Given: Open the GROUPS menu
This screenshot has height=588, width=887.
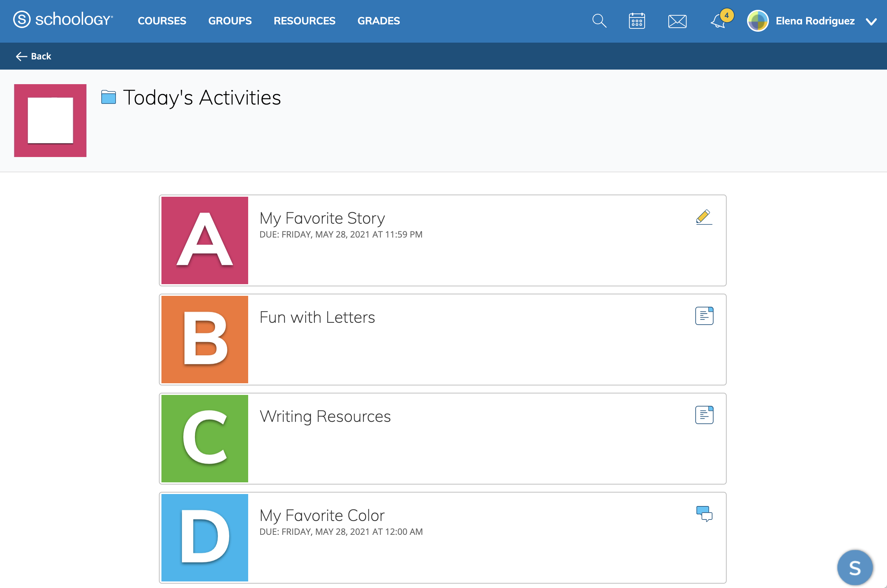Looking at the screenshot, I should 230,21.
